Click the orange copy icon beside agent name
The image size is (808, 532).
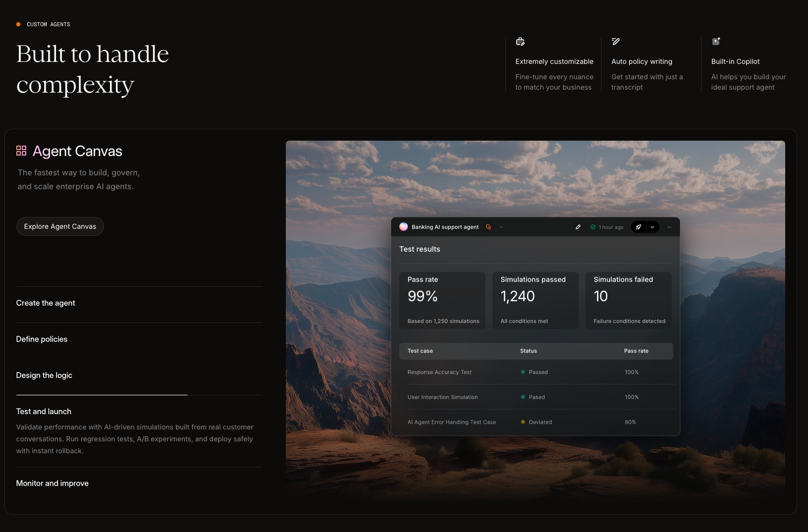point(488,227)
